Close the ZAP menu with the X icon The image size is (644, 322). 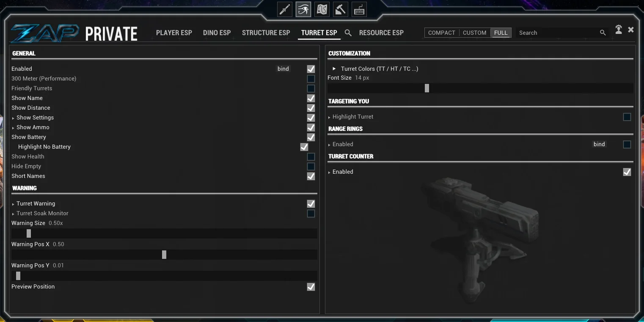coord(631,30)
